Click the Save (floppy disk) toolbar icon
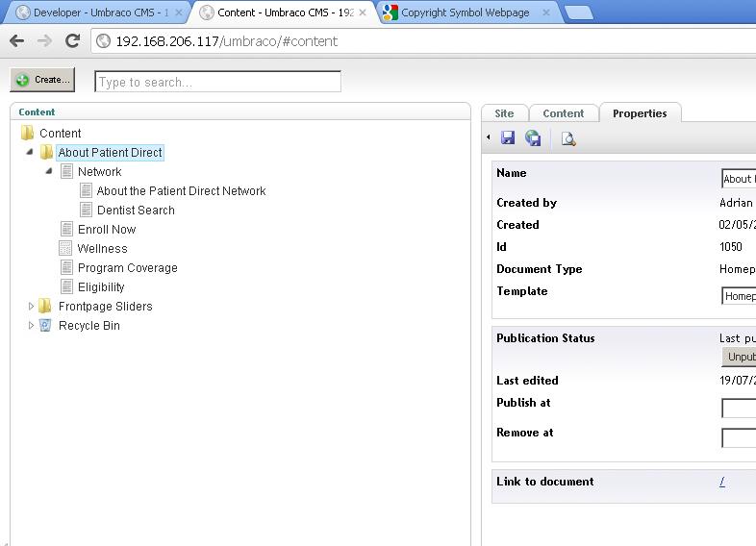The width and height of the screenshot is (756, 546). click(x=508, y=137)
